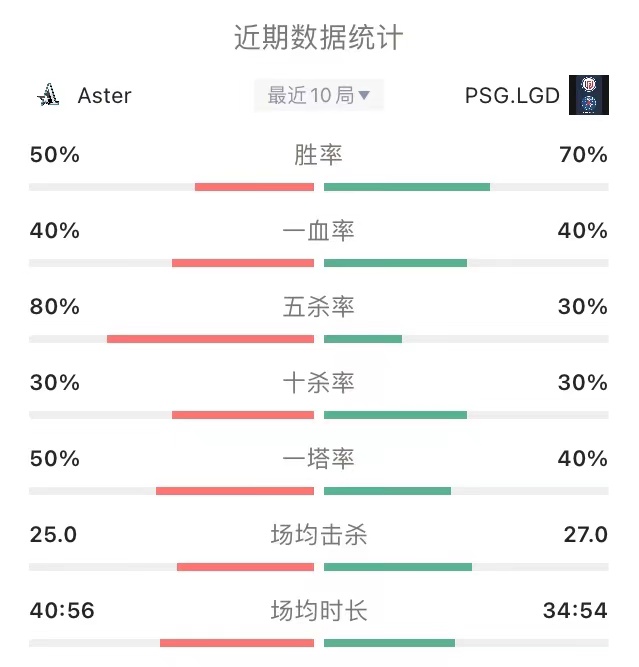Click the dropdown triangle arrow beside 最近10局
This screenshot has height=667, width=639.
(x=364, y=95)
